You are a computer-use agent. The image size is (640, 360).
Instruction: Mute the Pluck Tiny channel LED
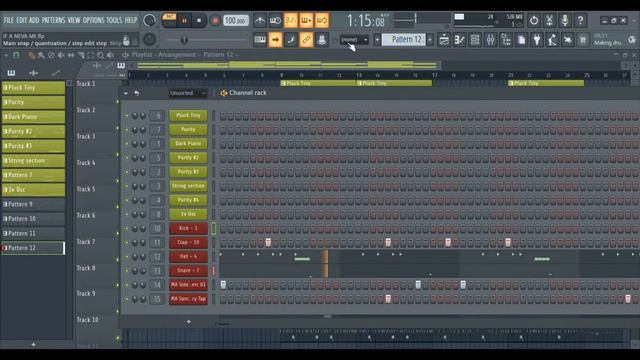click(127, 116)
